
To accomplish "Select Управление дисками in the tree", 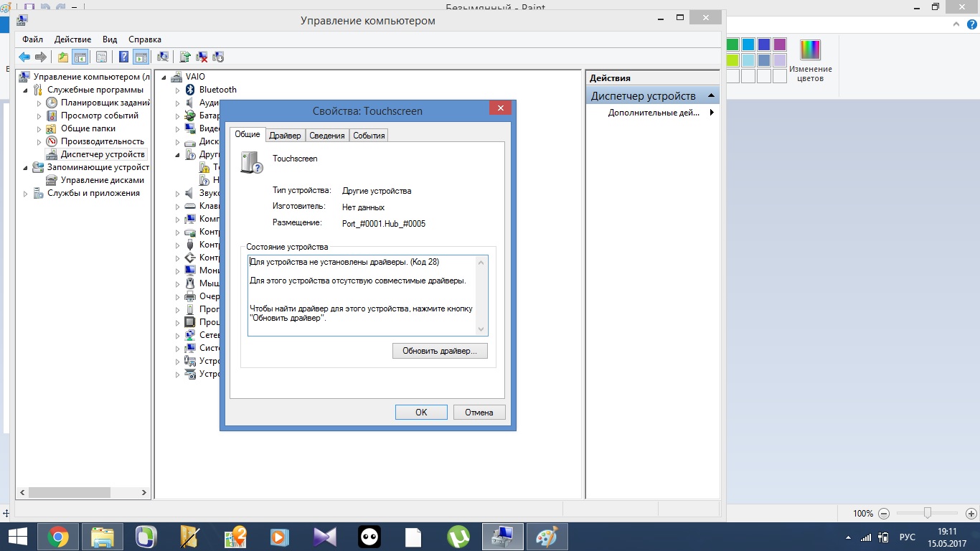I will (x=102, y=180).
